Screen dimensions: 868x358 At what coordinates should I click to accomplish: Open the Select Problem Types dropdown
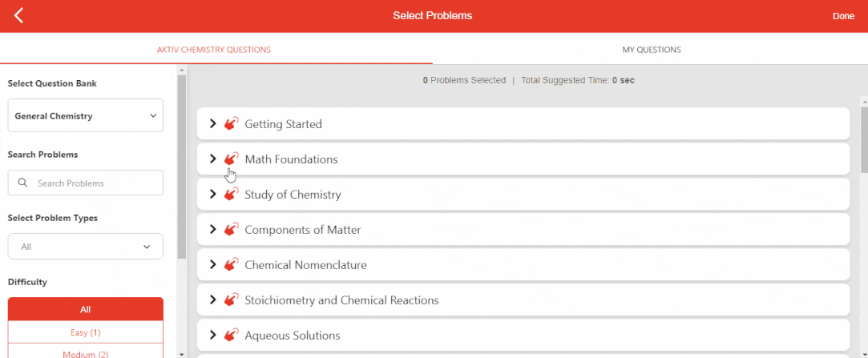point(86,247)
